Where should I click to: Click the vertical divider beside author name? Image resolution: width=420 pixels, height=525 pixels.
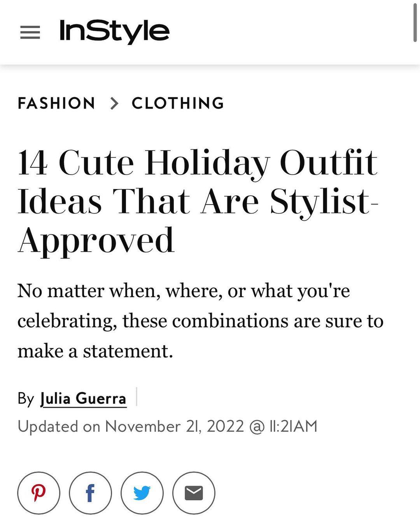[x=136, y=397]
